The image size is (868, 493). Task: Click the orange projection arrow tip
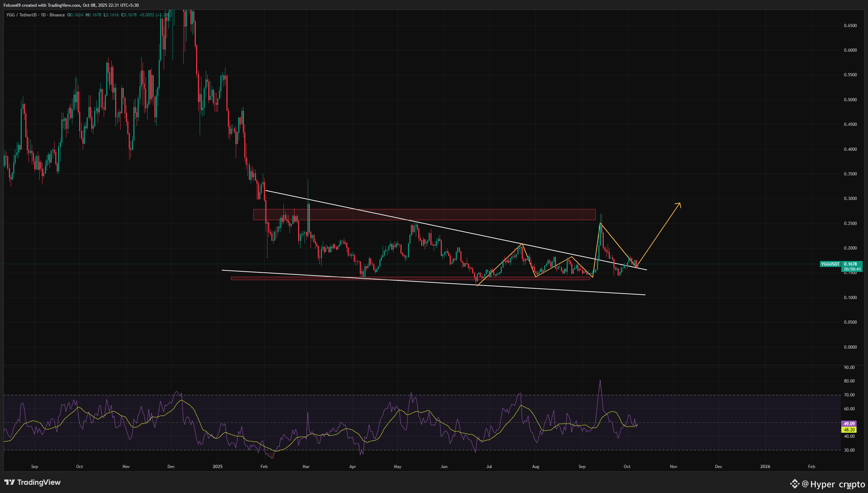point(680,204)
